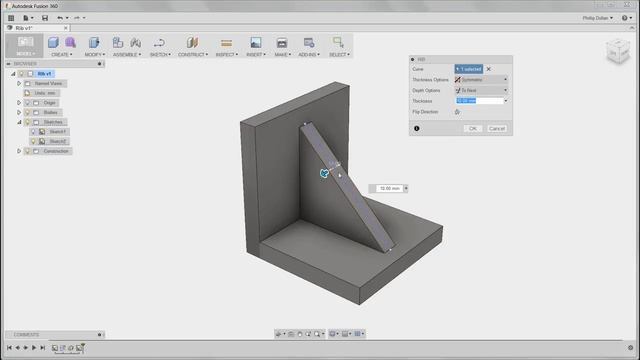Viewport: 640px width, 360px height.
Task: Open the ADD-INS menu
Action: tap(309, 54)
